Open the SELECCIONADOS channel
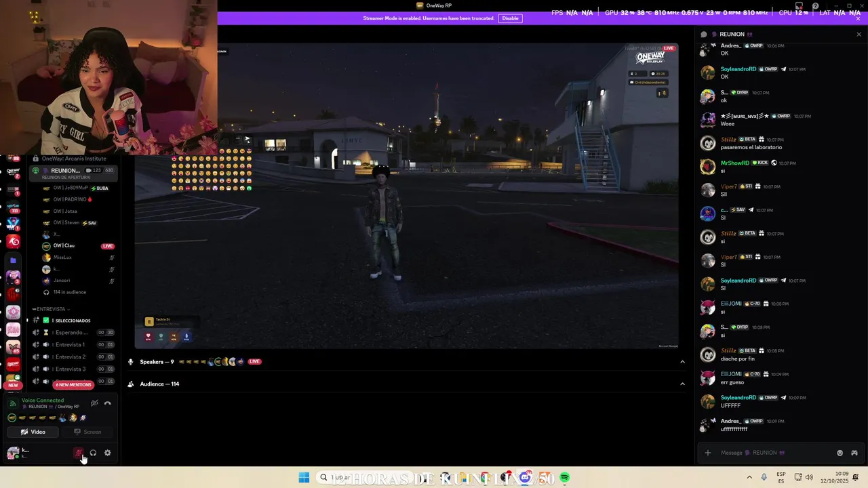Viewport: 868px width, 488px height. point(72,321)
